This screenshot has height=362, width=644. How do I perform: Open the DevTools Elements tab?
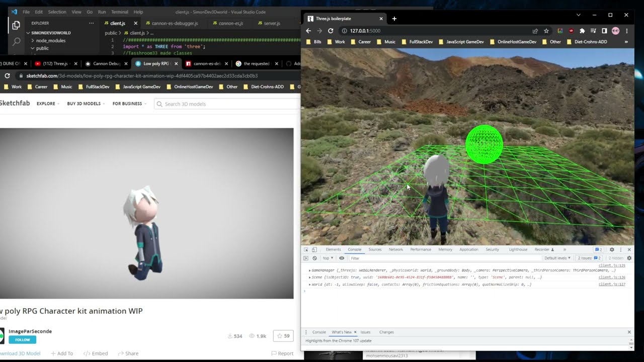pyautogui.click(x=333, y=249)
